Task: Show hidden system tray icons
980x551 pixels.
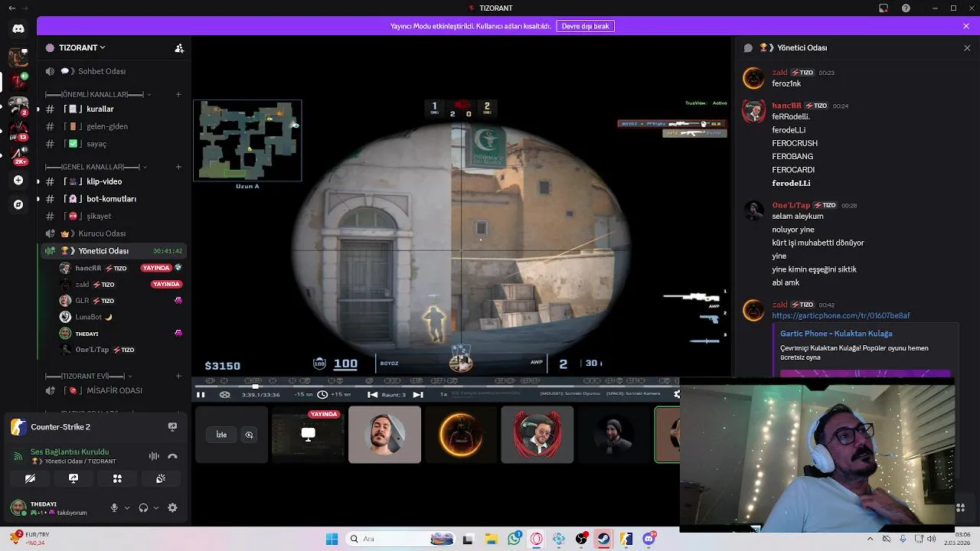Action: pos(870,539)
